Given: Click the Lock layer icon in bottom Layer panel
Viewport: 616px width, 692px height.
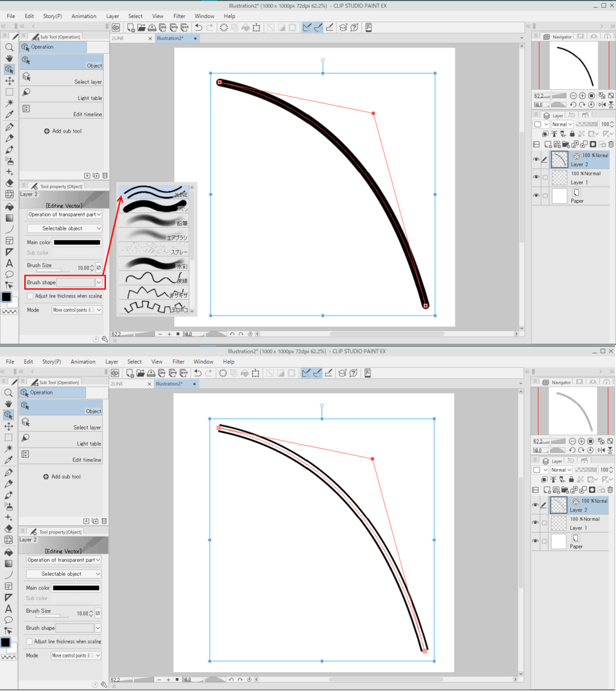Looking at the screenshot, I should (571, 479).
